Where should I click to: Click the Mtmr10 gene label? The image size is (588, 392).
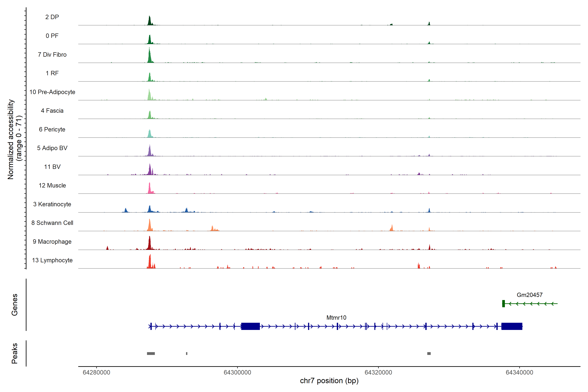[x=336, y=318]
